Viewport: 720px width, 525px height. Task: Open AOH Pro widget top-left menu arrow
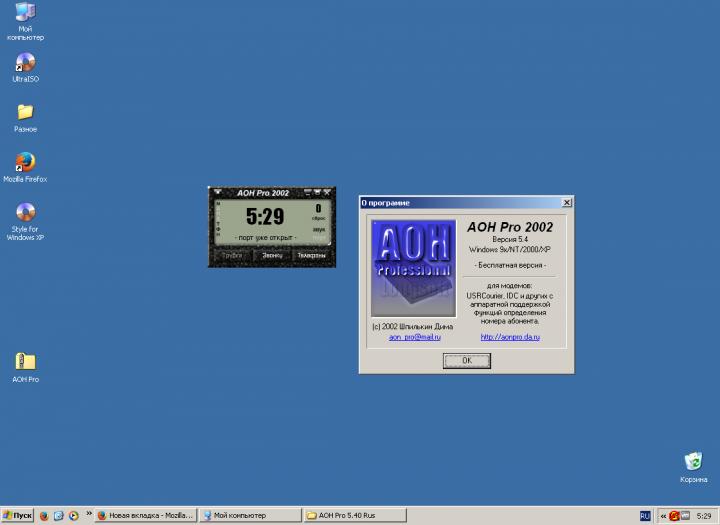pos(218,191)
